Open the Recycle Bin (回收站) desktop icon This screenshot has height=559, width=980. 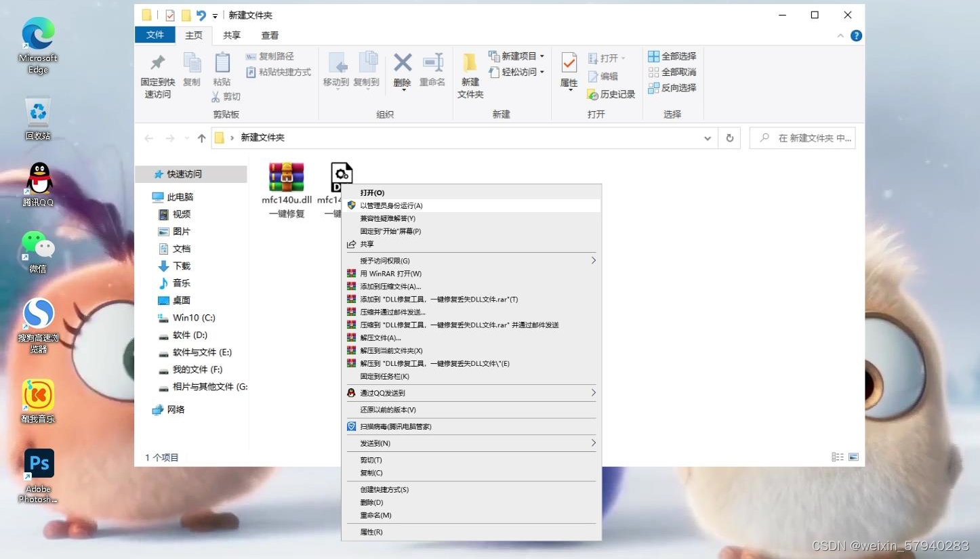pos(38,119)
